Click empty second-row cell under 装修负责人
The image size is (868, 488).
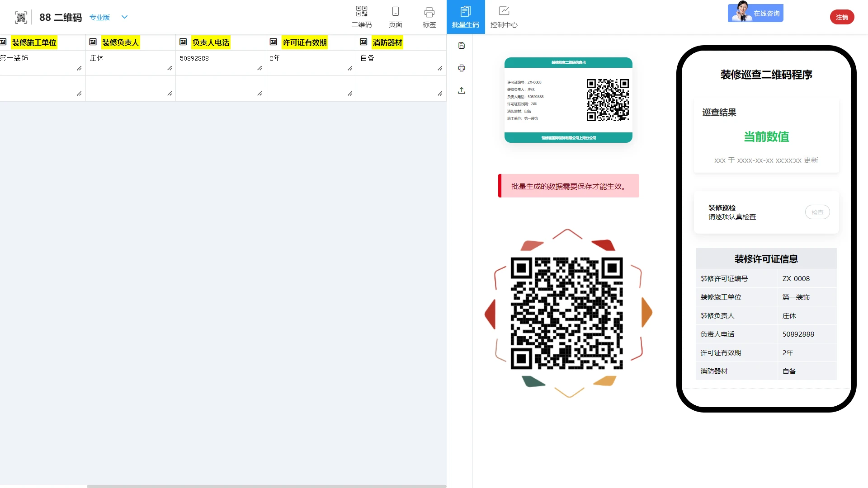[x=130, y=88]
